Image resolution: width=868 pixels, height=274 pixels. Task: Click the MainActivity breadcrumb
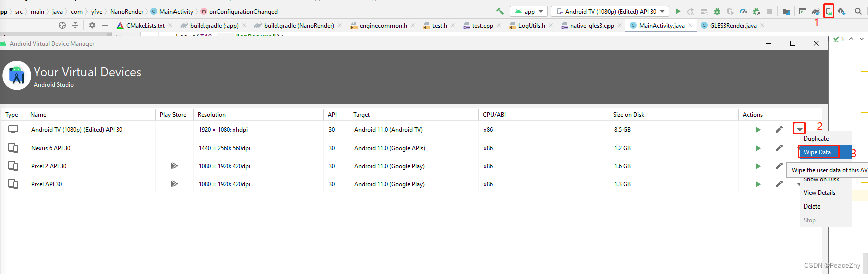tap(172, 11)
